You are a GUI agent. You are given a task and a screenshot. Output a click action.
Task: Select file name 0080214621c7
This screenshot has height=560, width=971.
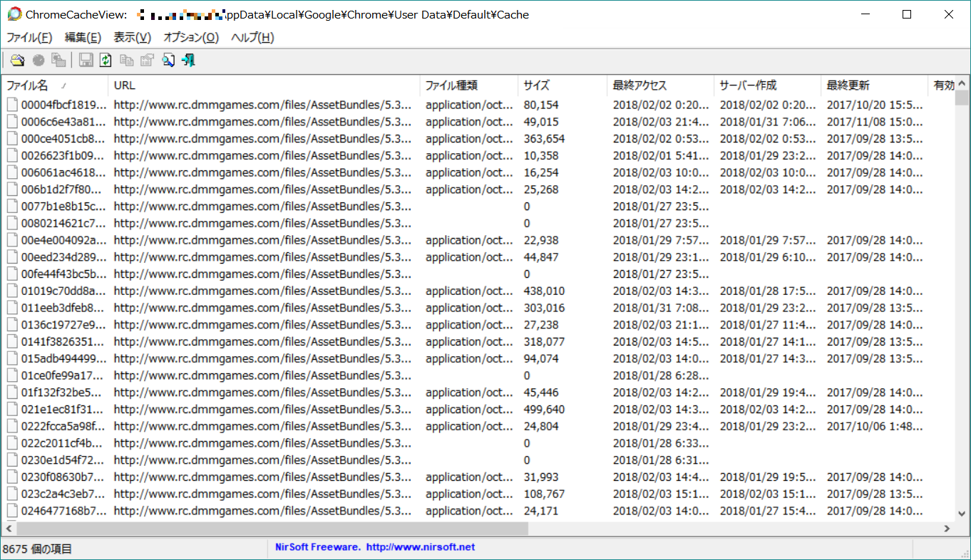coord(63,223)
